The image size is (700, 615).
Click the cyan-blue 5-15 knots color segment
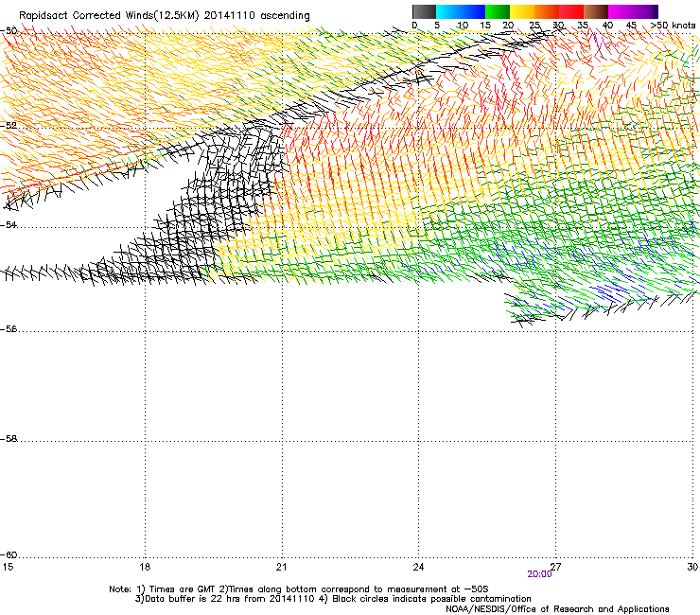(x=461, y=11)
